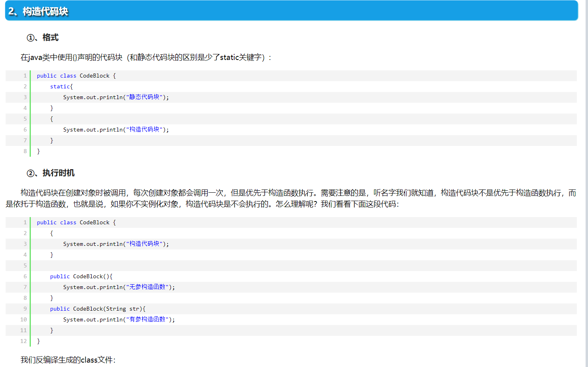Click the code line 'public CodeBlock(){'

pyautogui.click(x=81, y=276)
